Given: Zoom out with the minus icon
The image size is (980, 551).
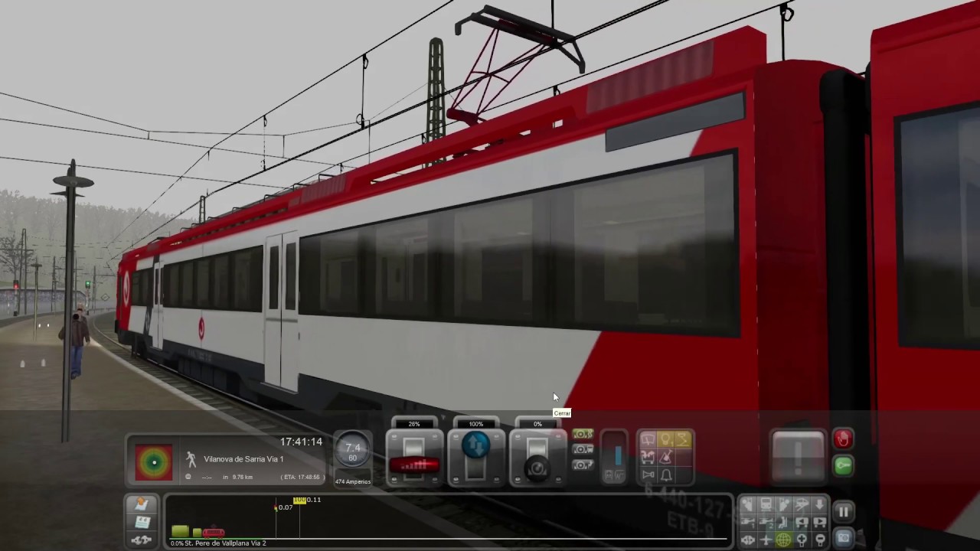Looking at the screenshot, I should click(819, 540).
